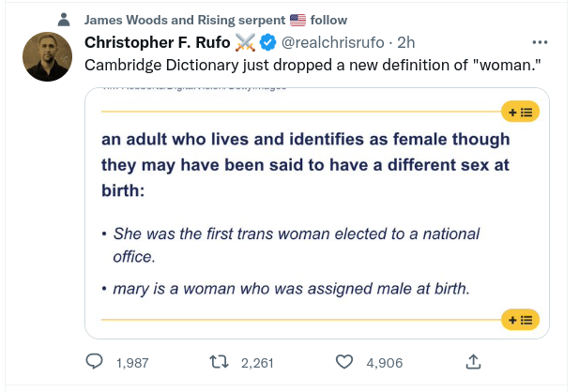The width and height of the screenshot is (579, 392).
Task: Open Christopher F. Rufo's profile avatar
Action: click(x=44, y=56)
